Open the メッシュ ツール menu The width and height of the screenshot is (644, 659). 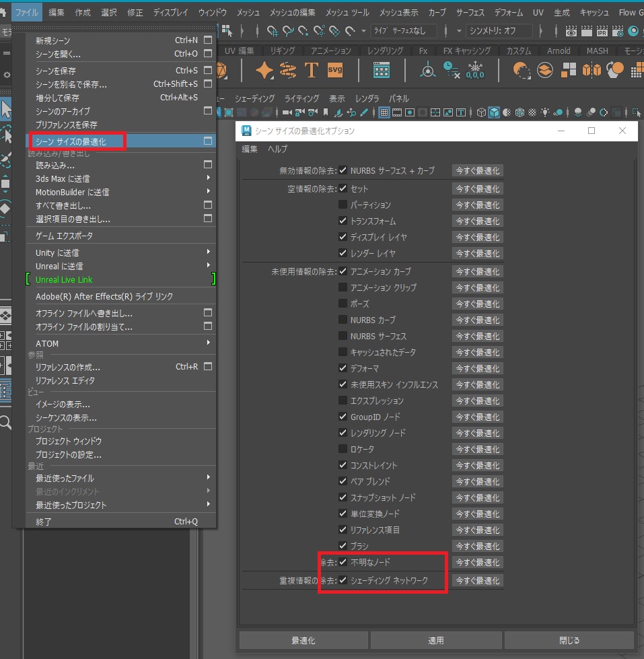(347, 13)
